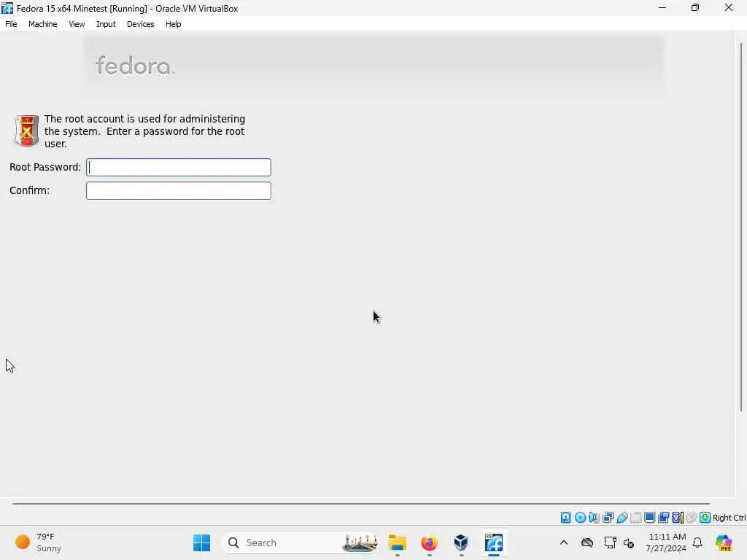Open the File menu
Screen dimensions: 747x560
coord(11,24)
